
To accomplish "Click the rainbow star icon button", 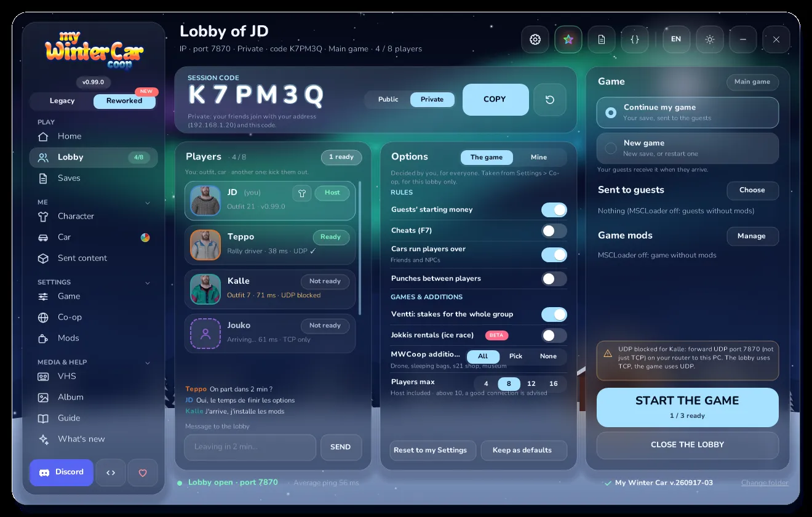I will click(x=568, y=39).
